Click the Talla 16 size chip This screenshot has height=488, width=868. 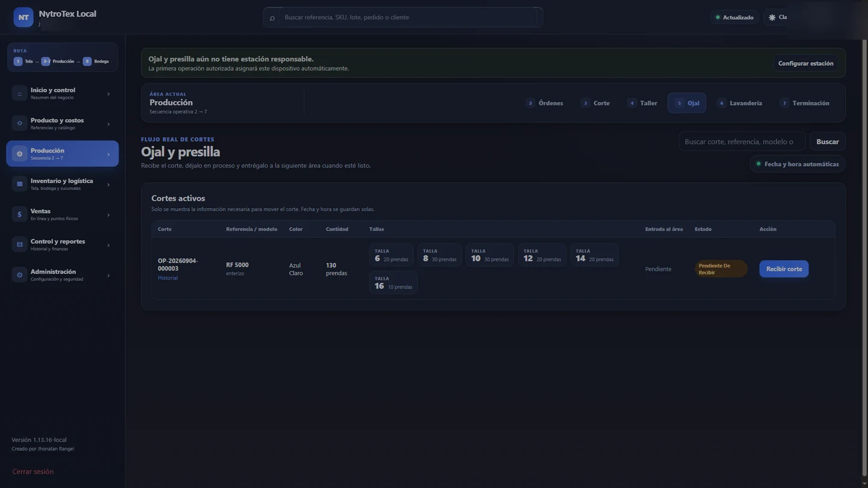[x=394, y=283]
